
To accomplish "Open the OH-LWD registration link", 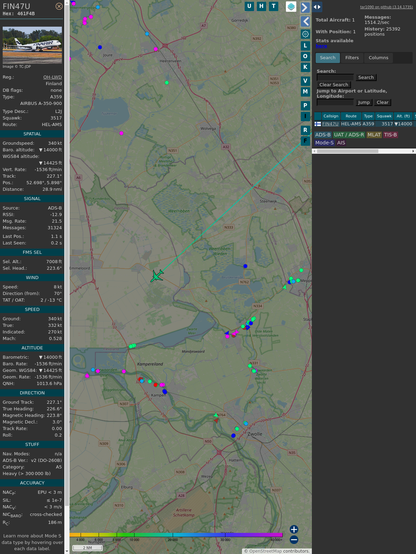I will pos(52,77).
